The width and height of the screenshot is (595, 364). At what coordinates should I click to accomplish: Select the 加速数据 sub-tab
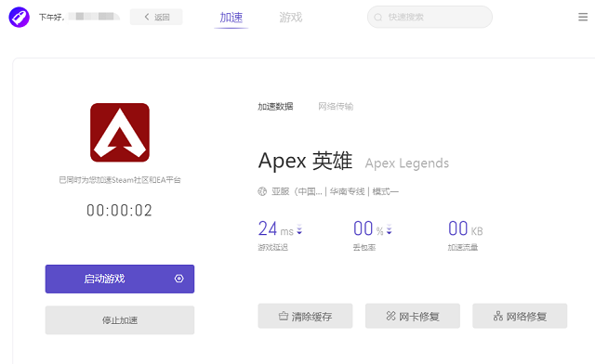(275, 107)
